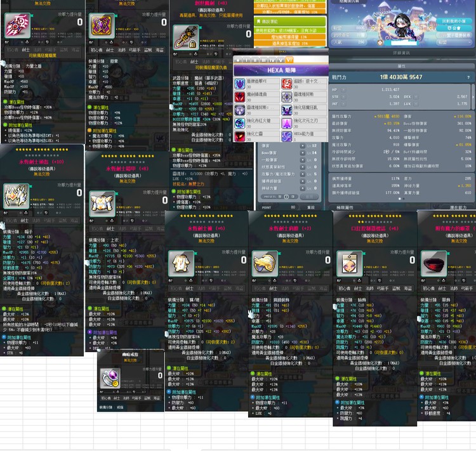Click the 詳細資訊 header bar
476x451 pixels.
(401, 53)
